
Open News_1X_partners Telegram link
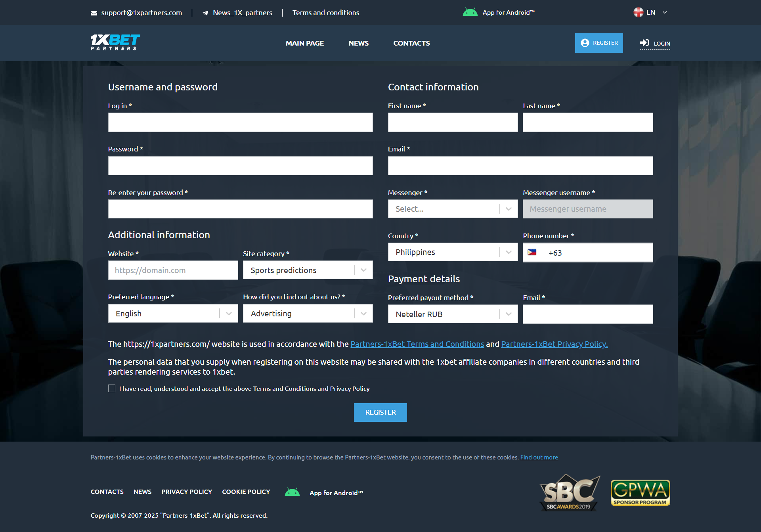point(243,13)
